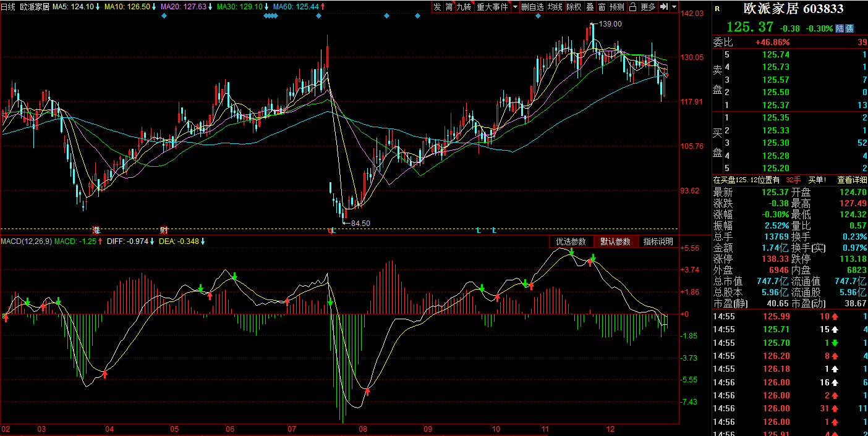Click the 财 financial report marker
868x436 pixels.
point(164,230)
